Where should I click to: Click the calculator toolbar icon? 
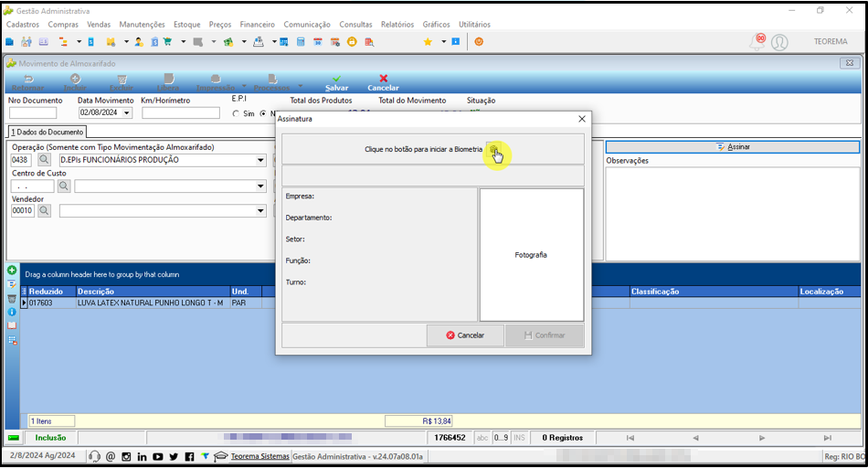[x=301, y=42]
